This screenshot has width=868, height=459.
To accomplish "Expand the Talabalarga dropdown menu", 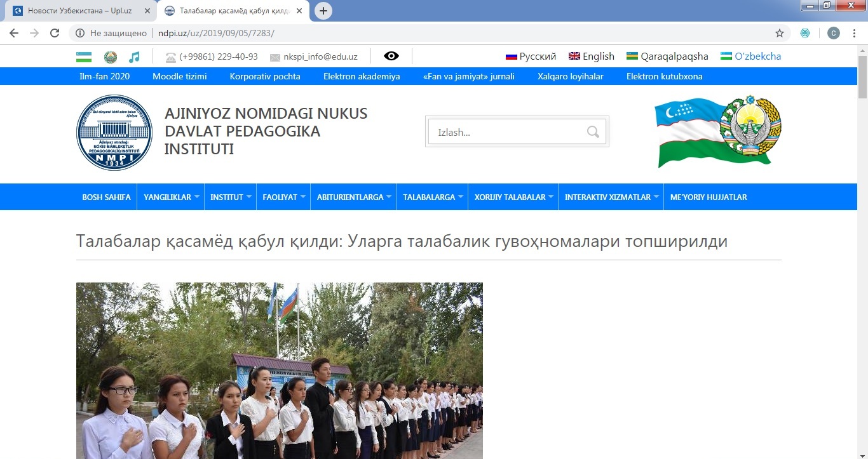I will coord(433,197).
